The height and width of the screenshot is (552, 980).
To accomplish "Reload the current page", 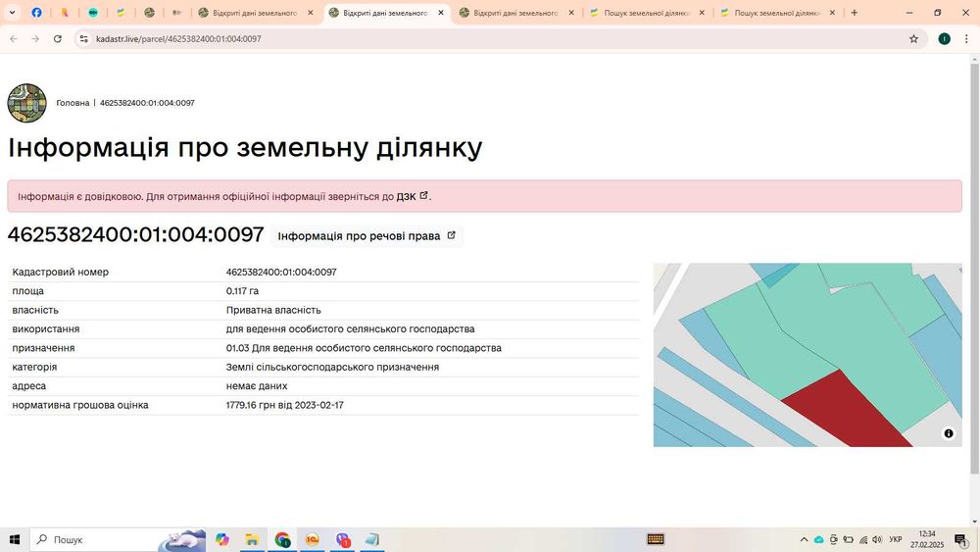I will (x=58, y=39).
